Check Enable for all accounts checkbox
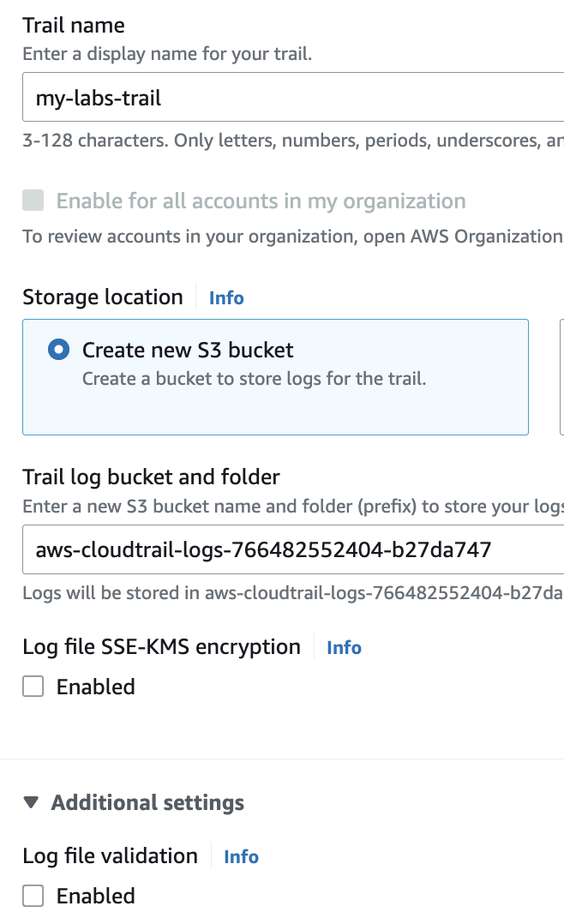Viewport: 564px width, 924px height. [x=33, y=201]
